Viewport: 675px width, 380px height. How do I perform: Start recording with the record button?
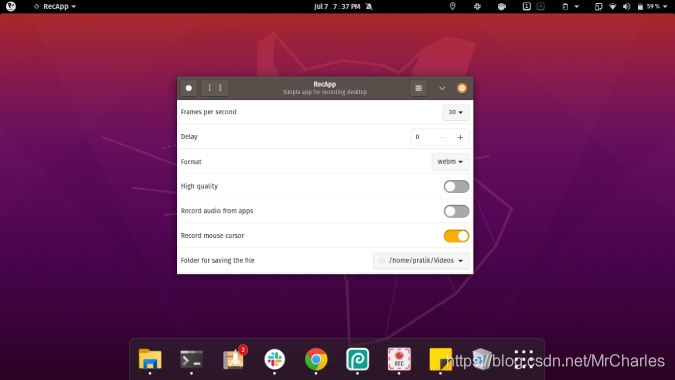[189, 88]
